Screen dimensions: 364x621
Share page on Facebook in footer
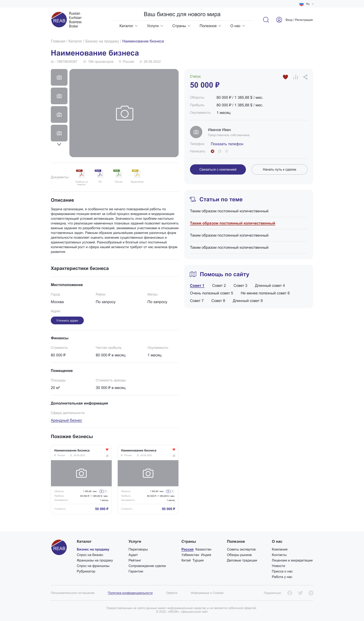pyautogui.click(x=289, y=593)
